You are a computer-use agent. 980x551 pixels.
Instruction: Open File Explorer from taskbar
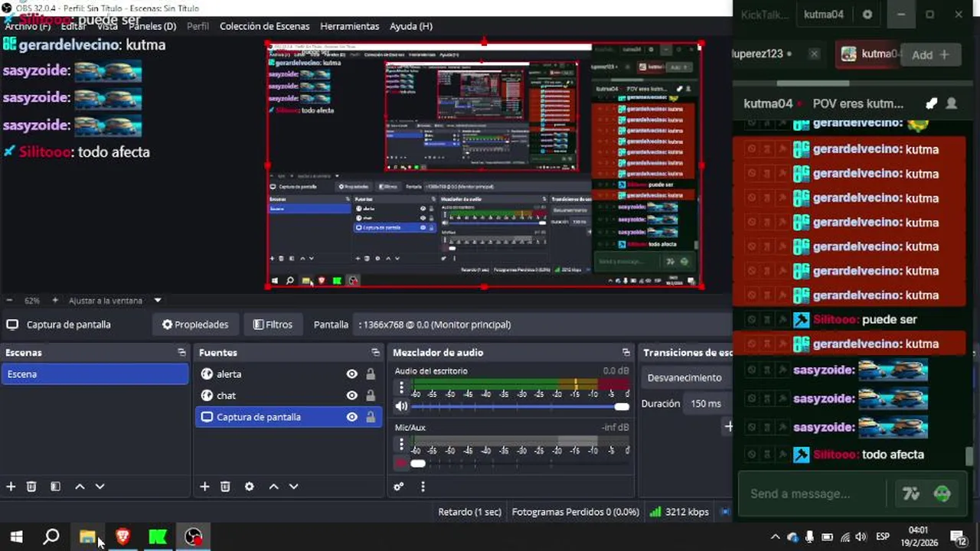coord(87,536)
